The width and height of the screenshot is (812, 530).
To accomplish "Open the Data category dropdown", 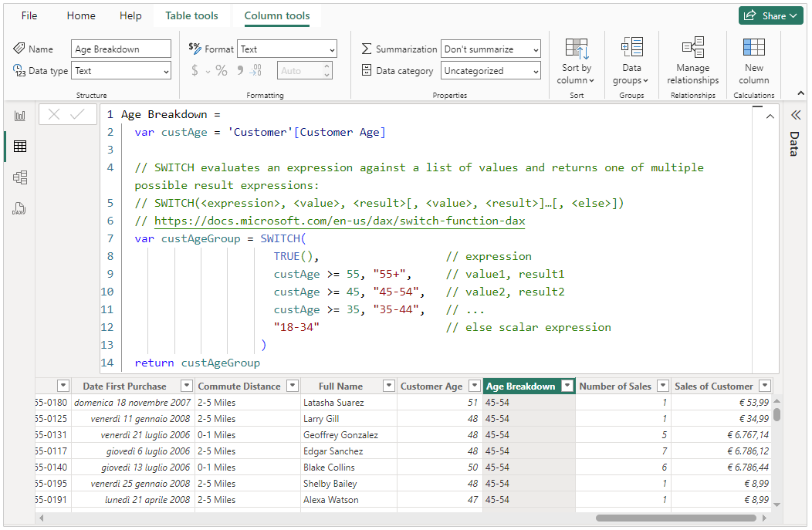I will coord(490,71).
